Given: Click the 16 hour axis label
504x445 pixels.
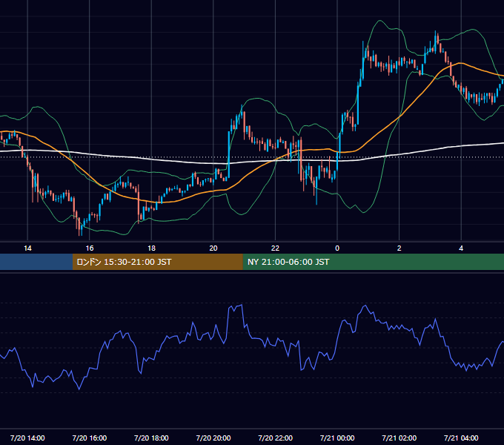Looking at the screenshot, I should tap(90, 248).
